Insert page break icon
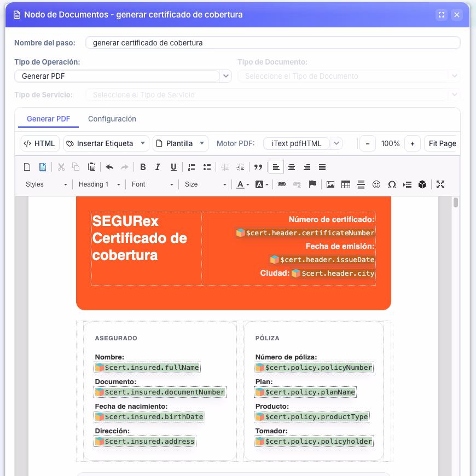 click(x=407, y=184)
